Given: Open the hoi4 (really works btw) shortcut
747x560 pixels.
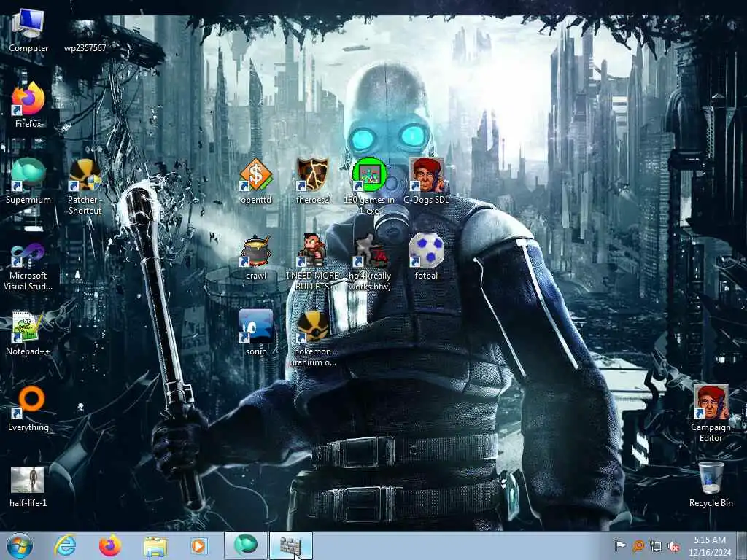Looking at the screenshot, I should point(369,262).
